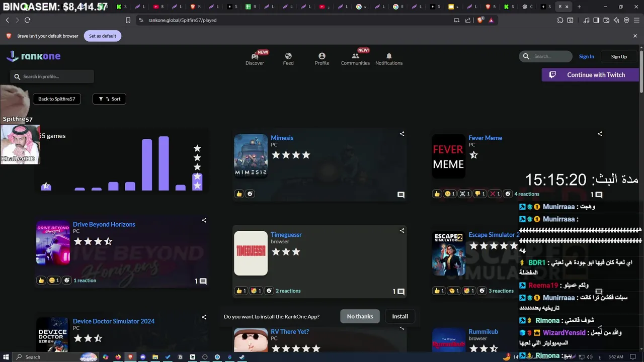Open the Rummikub game title
The height and width of the screenshot is (362, 644).
click(x=483, y=331)
